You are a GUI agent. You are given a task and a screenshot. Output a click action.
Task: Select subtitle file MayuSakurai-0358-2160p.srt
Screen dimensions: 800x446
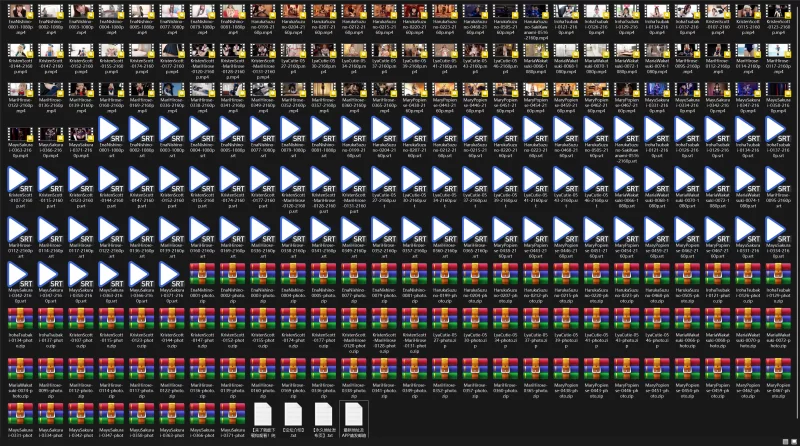tap(81, 283)
